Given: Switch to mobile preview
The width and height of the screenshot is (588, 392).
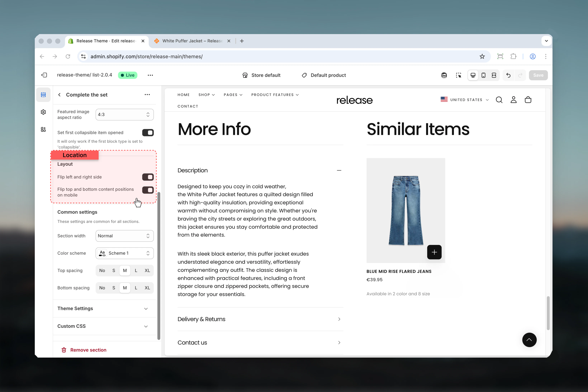Looking at the screenshot, I should 483,75.
